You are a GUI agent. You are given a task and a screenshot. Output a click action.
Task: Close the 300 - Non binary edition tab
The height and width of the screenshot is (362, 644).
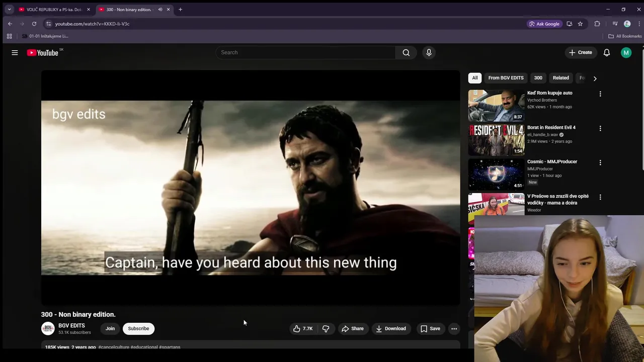click(x=168, y=9)
